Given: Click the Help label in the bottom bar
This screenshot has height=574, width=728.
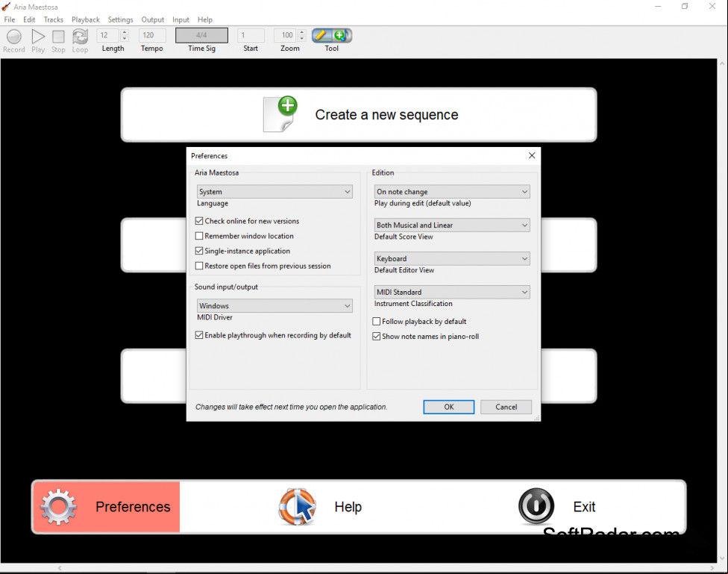Looking at the screenshot, I should point(348,507).
